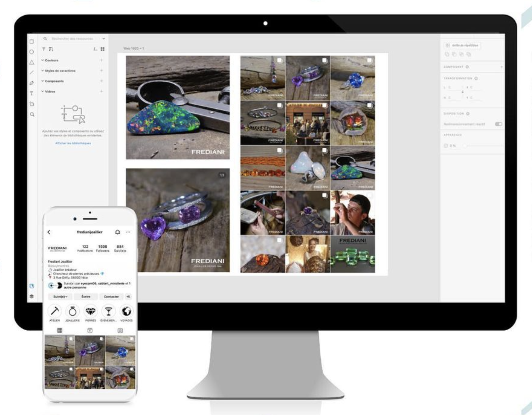Click the boolean Exclude overlap icon
Image resolution: width=532 pixels, height=415 pixels.
(x=469, y=54)
